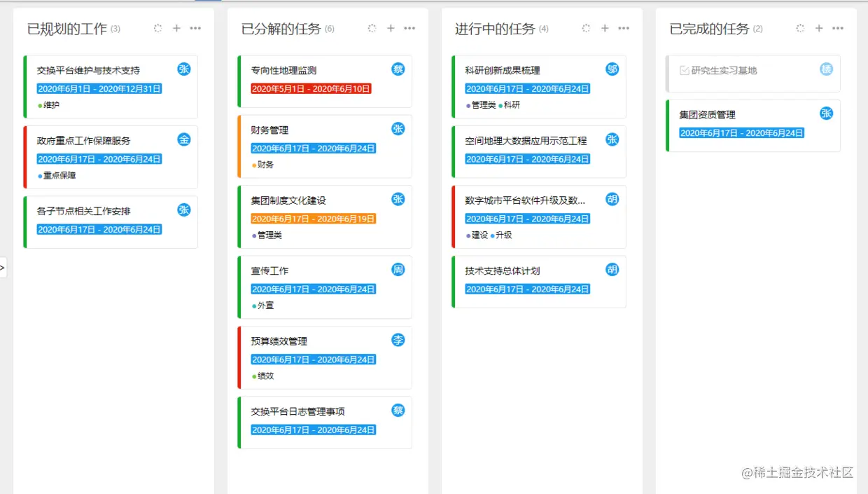Click 金's avatar on 政府重点工作保障服务 card
This screenshot has width=868, height=494.
pos(183,139)
